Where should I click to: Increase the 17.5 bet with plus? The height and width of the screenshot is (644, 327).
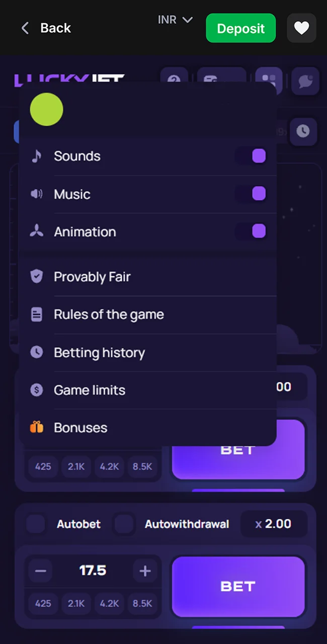(x=145, y=571)
